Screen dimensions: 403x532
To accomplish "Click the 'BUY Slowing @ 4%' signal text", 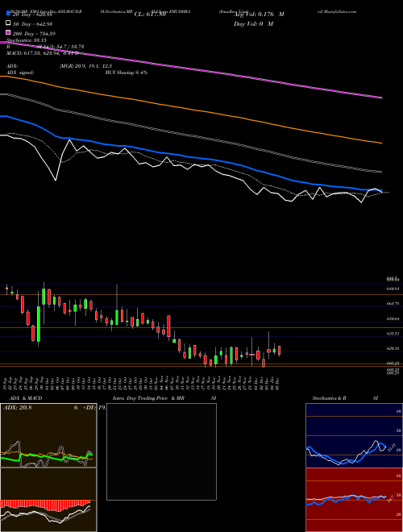I will click(x=127, y=73).
